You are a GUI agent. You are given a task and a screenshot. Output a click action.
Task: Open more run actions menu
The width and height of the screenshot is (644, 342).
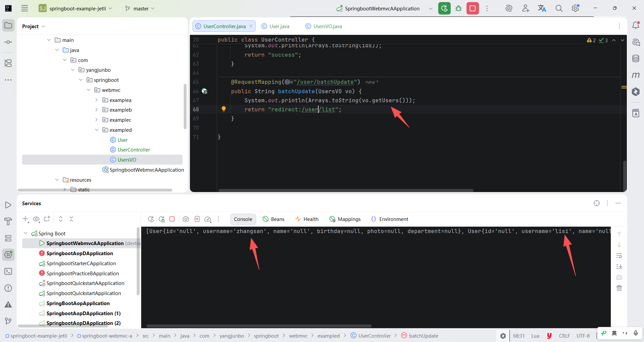(x=487, y=8)
